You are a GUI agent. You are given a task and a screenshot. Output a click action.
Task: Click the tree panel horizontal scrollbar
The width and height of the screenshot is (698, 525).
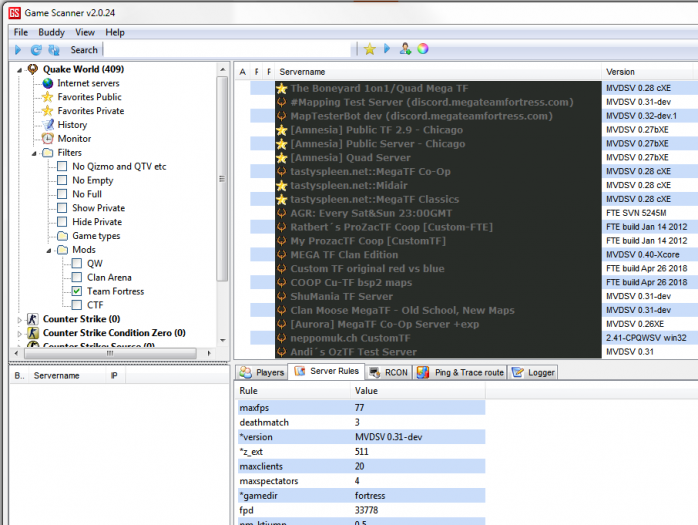[x=111, y=353]
